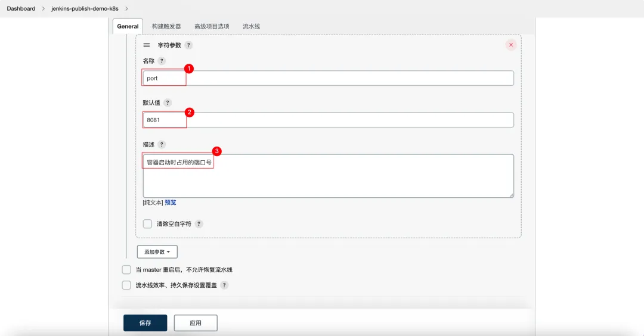
Task: Switch to the 流水线 tab
Action: pyautogui.click(x=252, y=26)
